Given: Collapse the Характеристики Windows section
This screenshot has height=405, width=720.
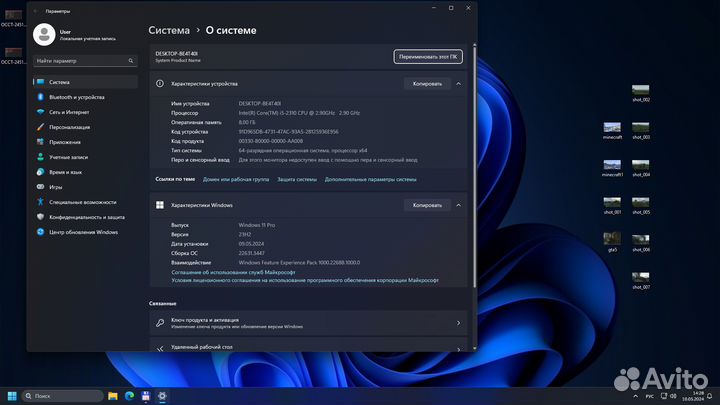Looking at the screenshot, I should (458, 205).
